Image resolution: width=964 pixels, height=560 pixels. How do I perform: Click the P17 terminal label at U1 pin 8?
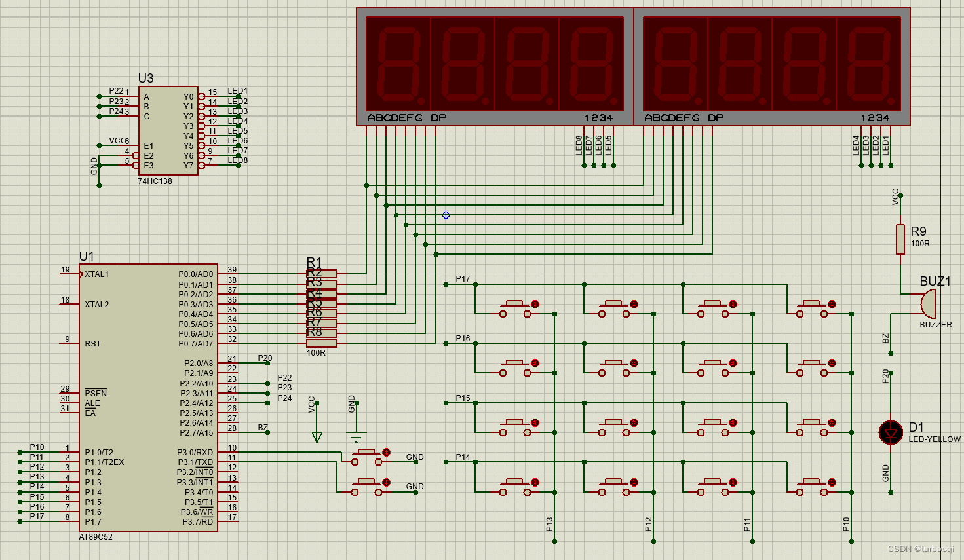pos(37,517)
